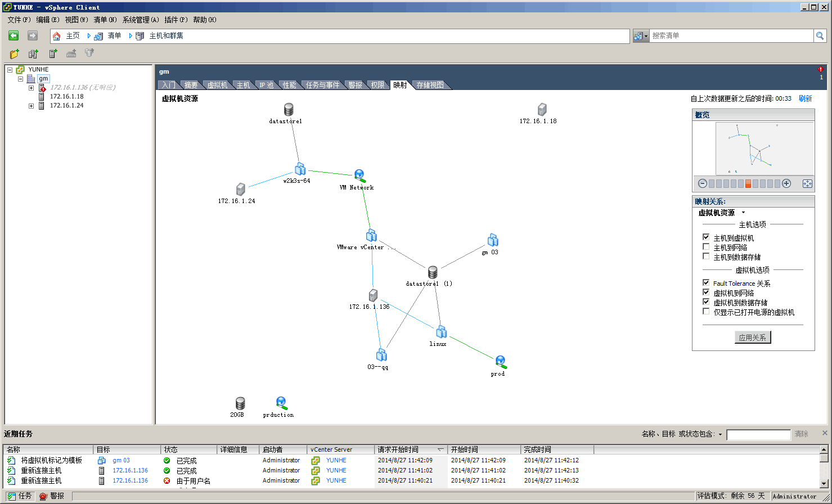832x504 pixels.
Task: Select the VMware vCenter VM node
Action: pyautogui.click(x=371, y=235)
